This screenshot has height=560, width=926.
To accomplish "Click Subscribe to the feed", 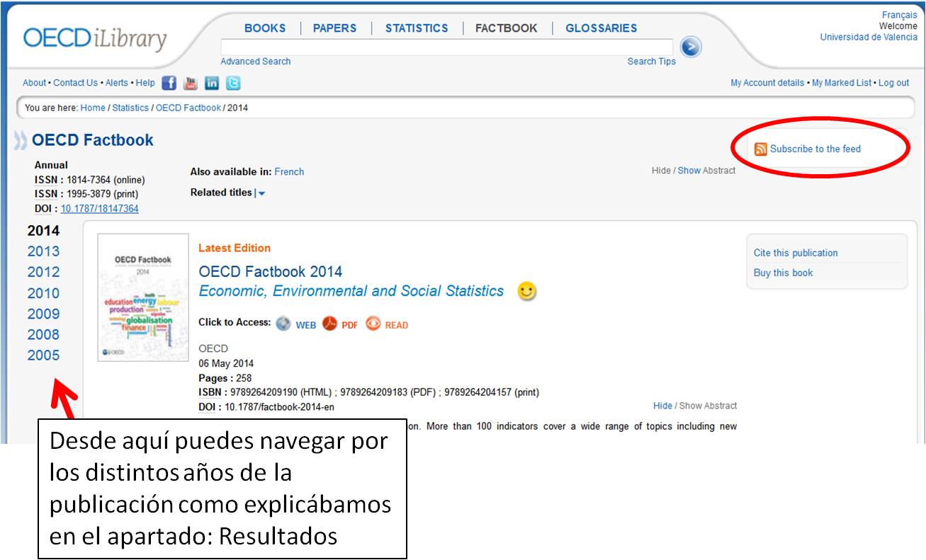I will click(815, 149).
